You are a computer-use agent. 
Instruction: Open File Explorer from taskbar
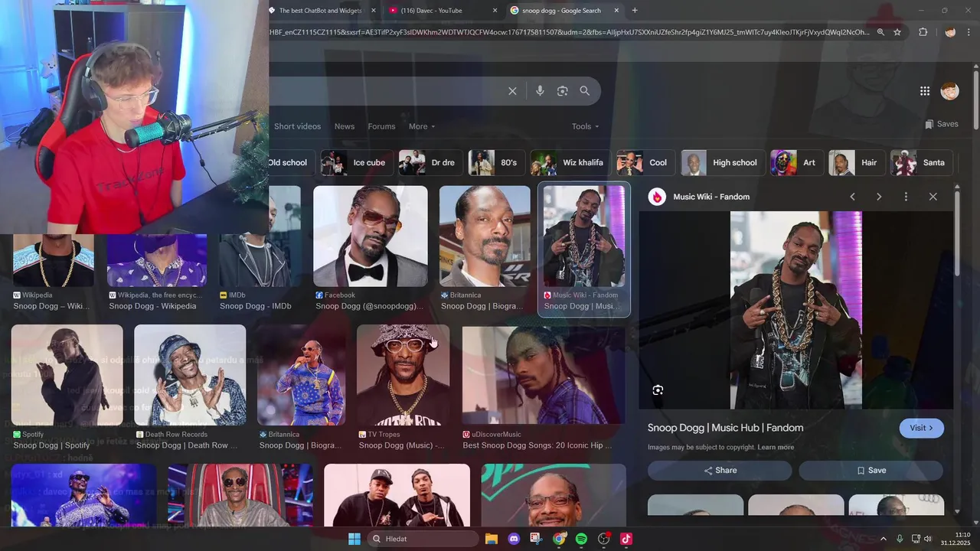coord(492,539)
